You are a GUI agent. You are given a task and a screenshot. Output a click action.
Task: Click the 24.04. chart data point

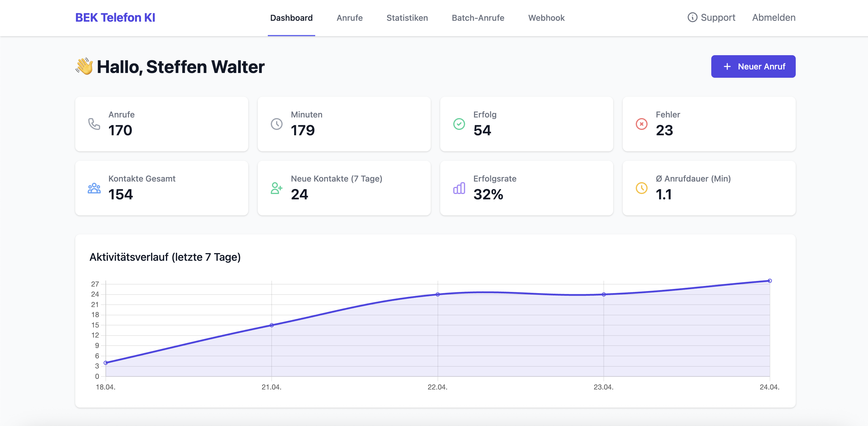point(770,281)
